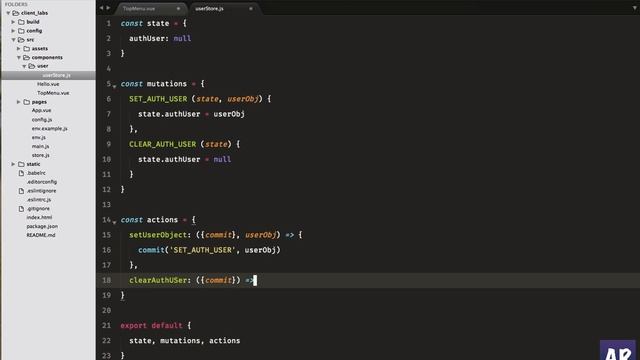Click the .babelrc file icon

(21, 173)
